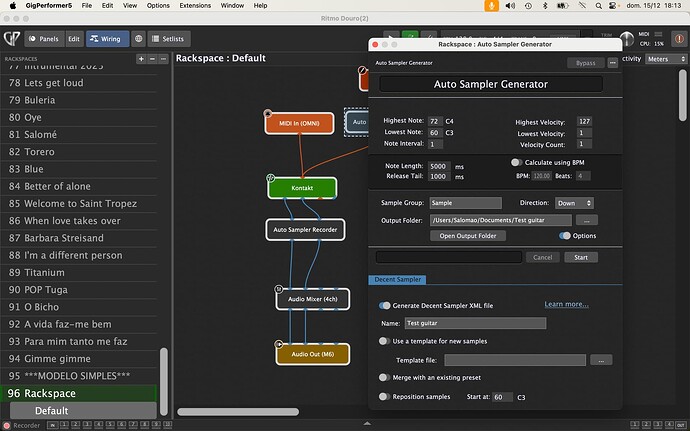Click the IN indicator in bottom bar
Screen dimensions: 690x431
pos(53,425)
